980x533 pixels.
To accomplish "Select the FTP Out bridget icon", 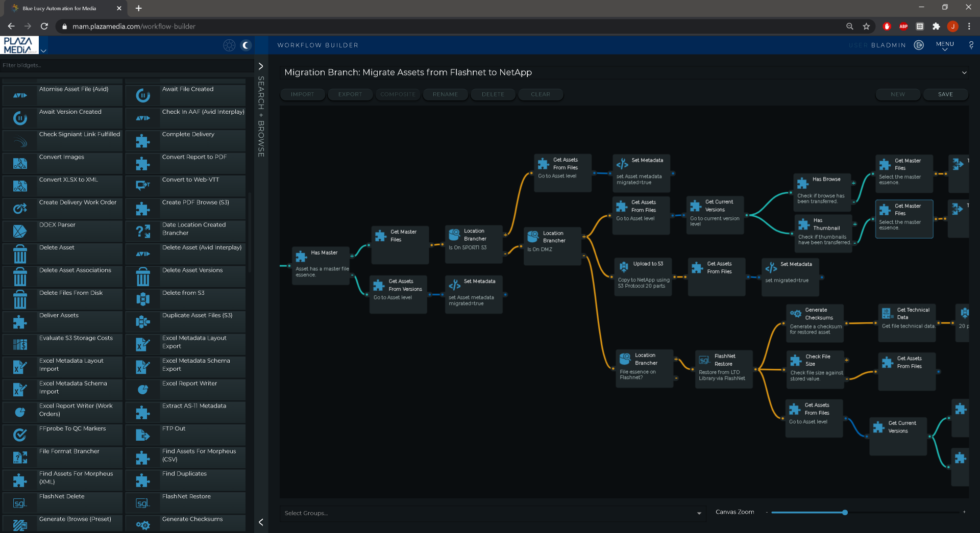I will point(143,435).
